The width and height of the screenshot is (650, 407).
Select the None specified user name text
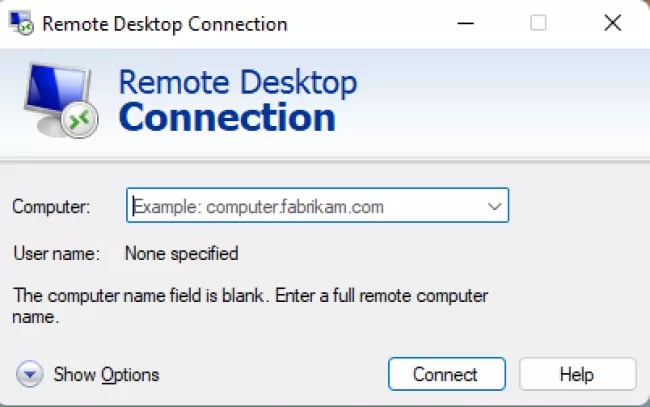(182, 253)
